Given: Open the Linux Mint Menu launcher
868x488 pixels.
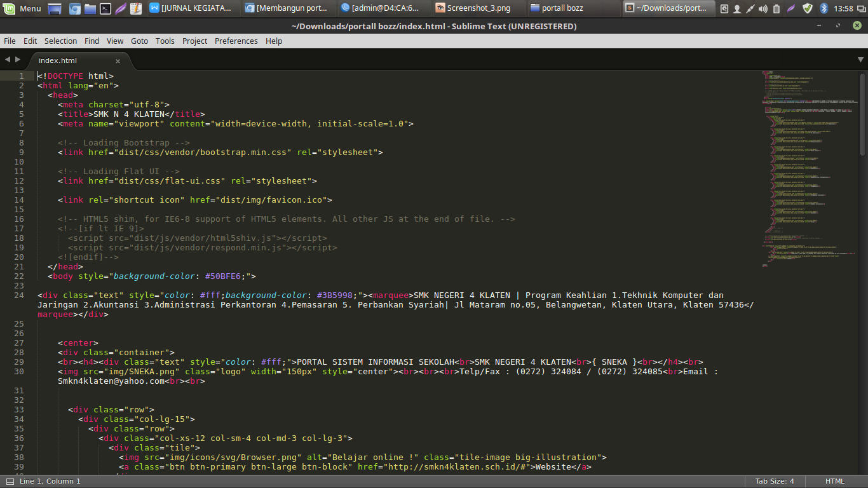Looking at the screenshot, I should point(23,8).
